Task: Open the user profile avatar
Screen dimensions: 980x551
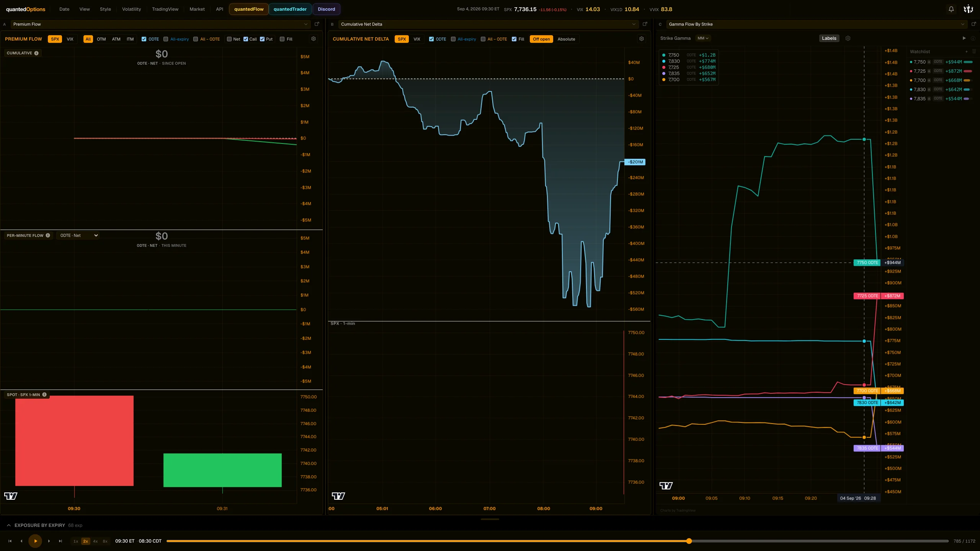Action: (x=968, y=9)
